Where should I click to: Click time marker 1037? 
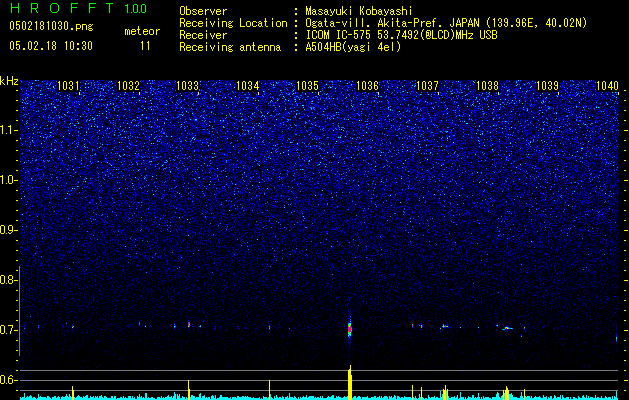427,86
